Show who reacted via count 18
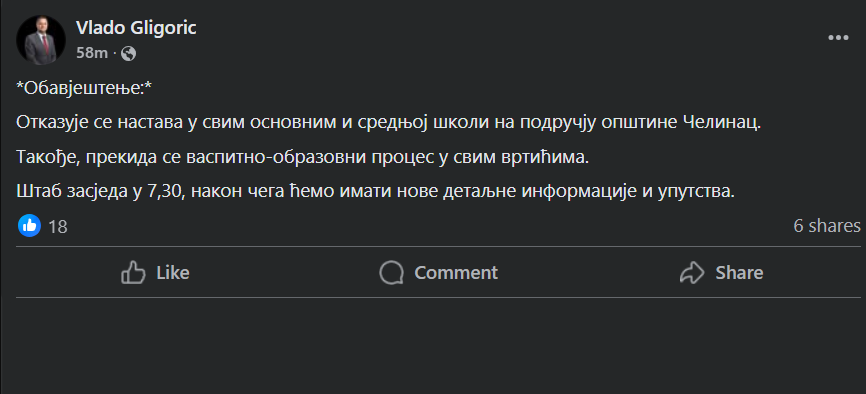This screenshot has height=394, width=866. click(x=58, y=227)
